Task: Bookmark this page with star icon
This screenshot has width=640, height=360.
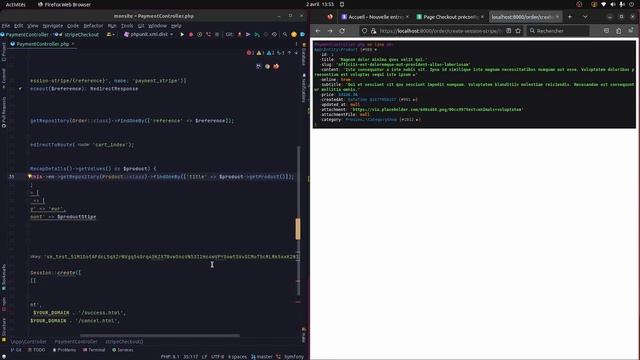Action: click(x=518, y=31)
